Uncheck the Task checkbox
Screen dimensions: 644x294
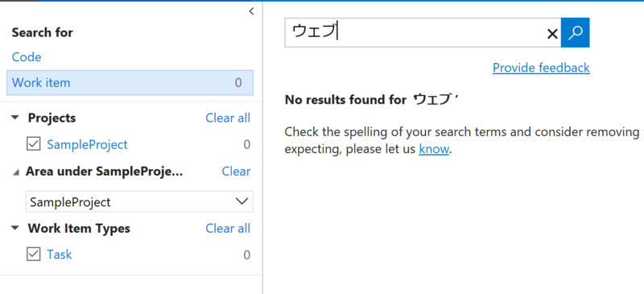(33, 254)
